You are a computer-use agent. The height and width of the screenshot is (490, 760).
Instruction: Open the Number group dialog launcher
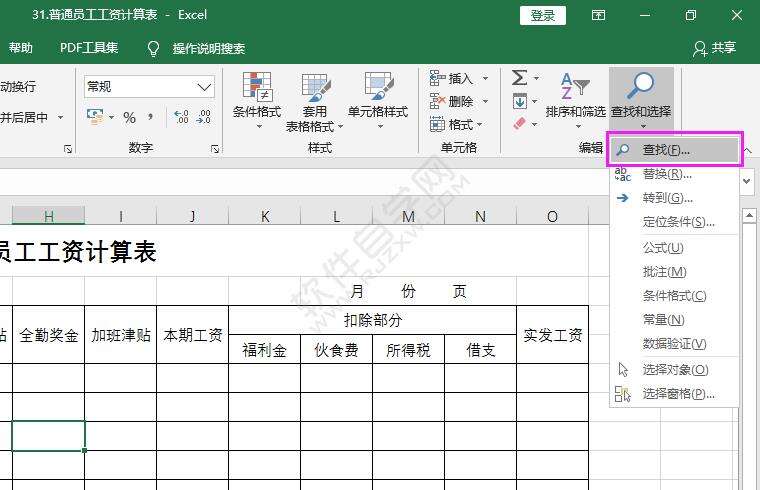tap(215, 148)
